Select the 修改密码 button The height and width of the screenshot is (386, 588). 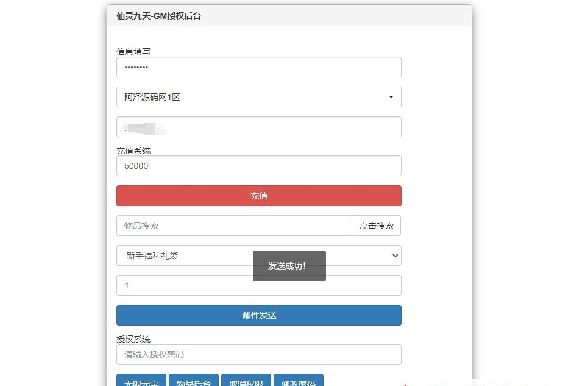[x=299, y=382]
